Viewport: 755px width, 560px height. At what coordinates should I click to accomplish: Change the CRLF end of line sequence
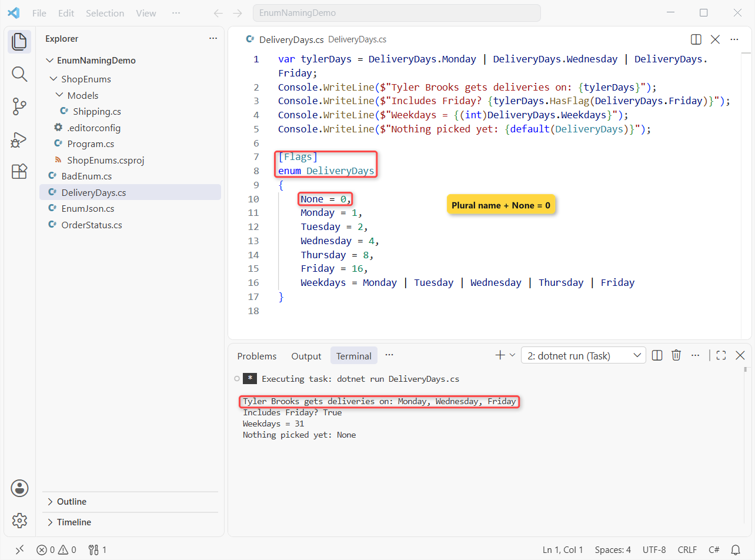[x=687, y=550]
